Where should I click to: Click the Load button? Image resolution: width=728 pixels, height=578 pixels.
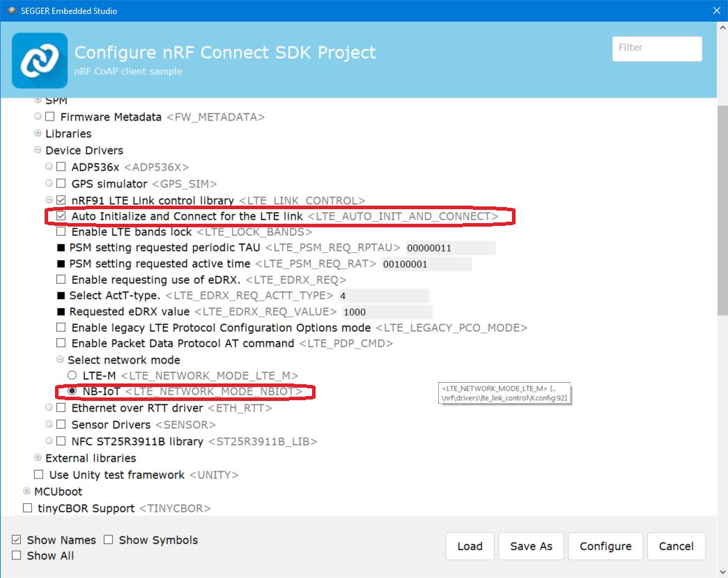(x=470, y=547)
